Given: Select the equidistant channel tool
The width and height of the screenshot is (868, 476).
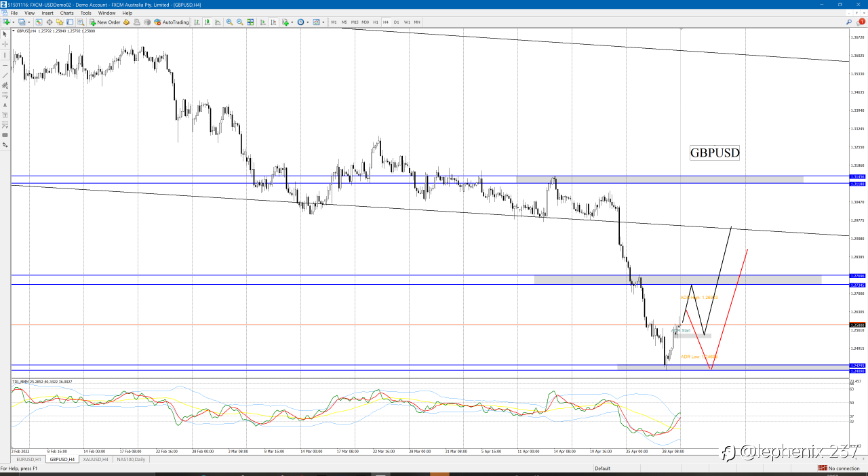Looking at the screenshot, I should (x=5, y=85).
